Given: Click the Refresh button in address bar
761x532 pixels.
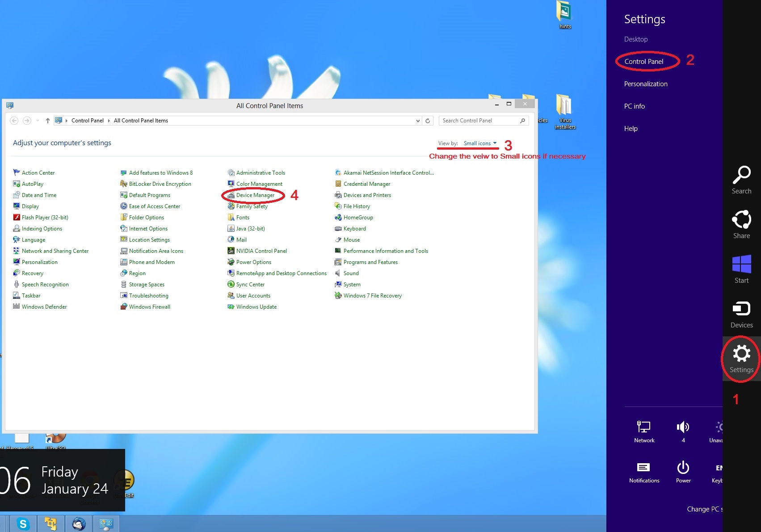Looking at the screenshot, I should (428, 121).
